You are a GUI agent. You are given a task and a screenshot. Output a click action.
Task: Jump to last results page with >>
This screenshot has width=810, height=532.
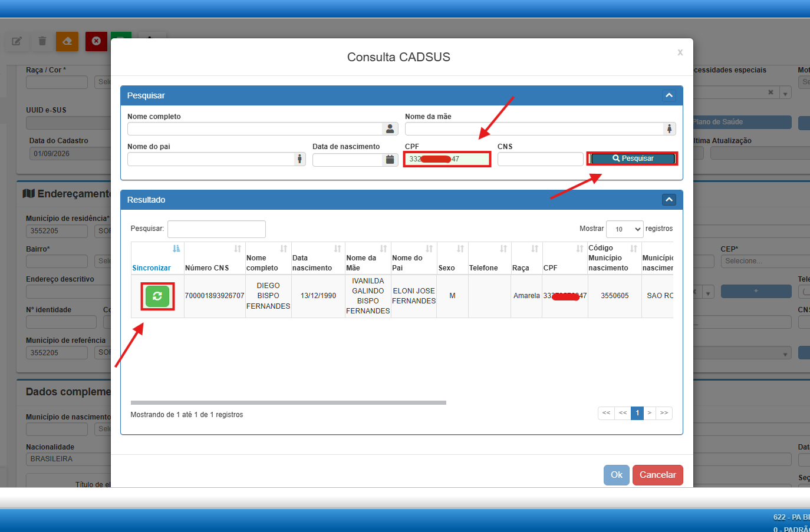(664, 413)
